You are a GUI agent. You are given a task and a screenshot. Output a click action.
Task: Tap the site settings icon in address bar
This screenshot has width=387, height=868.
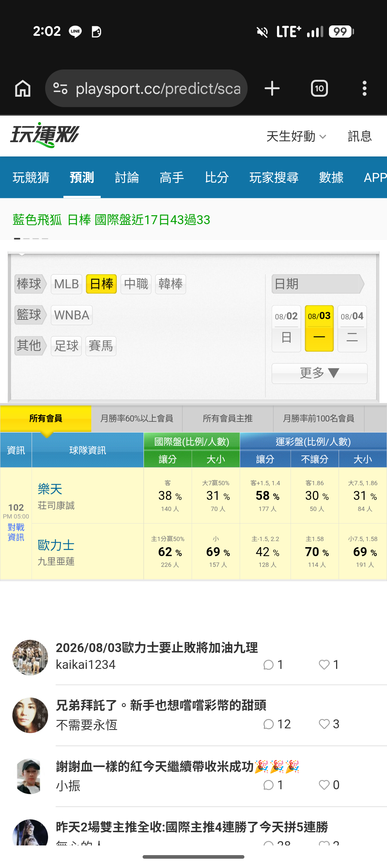pyautogui.click(x=60, y=88)
